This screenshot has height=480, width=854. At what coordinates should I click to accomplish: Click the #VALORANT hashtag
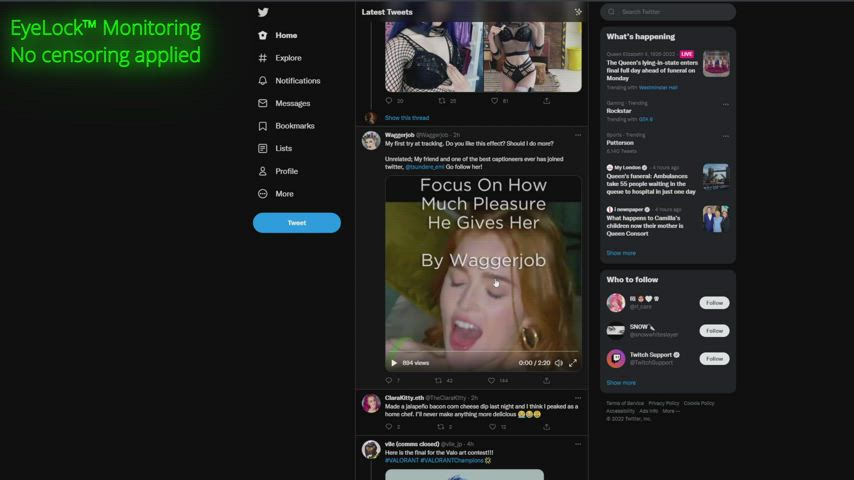[x=402, y=460]
